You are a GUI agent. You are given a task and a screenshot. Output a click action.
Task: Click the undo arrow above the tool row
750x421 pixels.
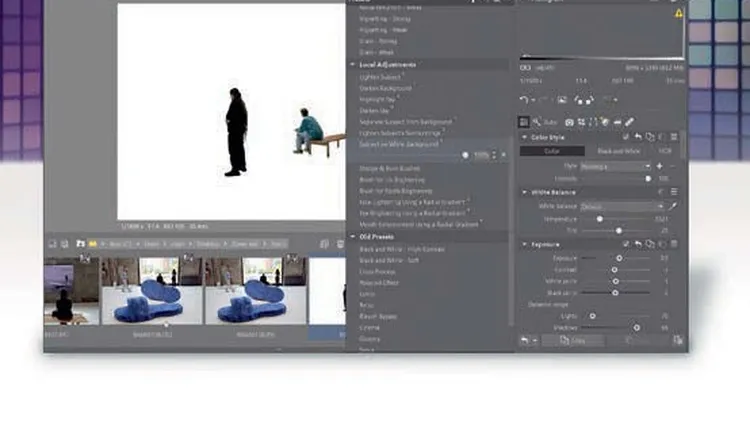point(524,100)
